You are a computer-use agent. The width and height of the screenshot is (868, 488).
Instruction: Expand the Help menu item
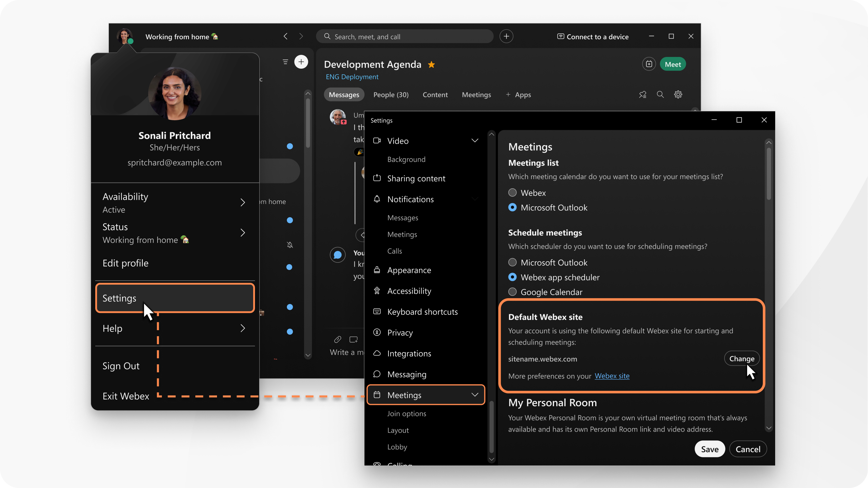click(243, 328)
